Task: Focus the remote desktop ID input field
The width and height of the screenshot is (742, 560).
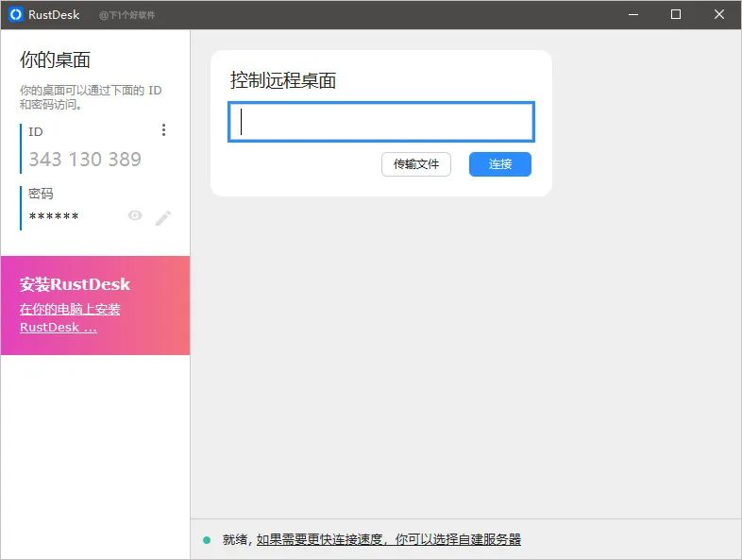Action: 381,122
